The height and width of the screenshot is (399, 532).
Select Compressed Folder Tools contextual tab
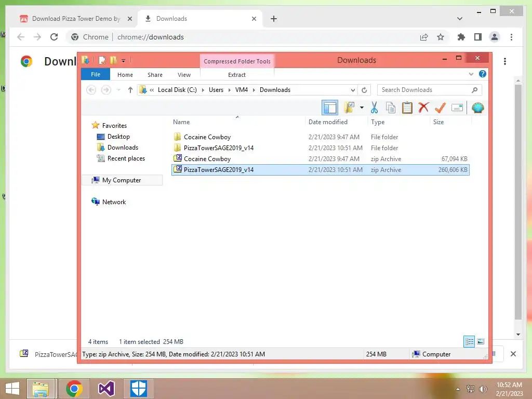coord(237,61)
